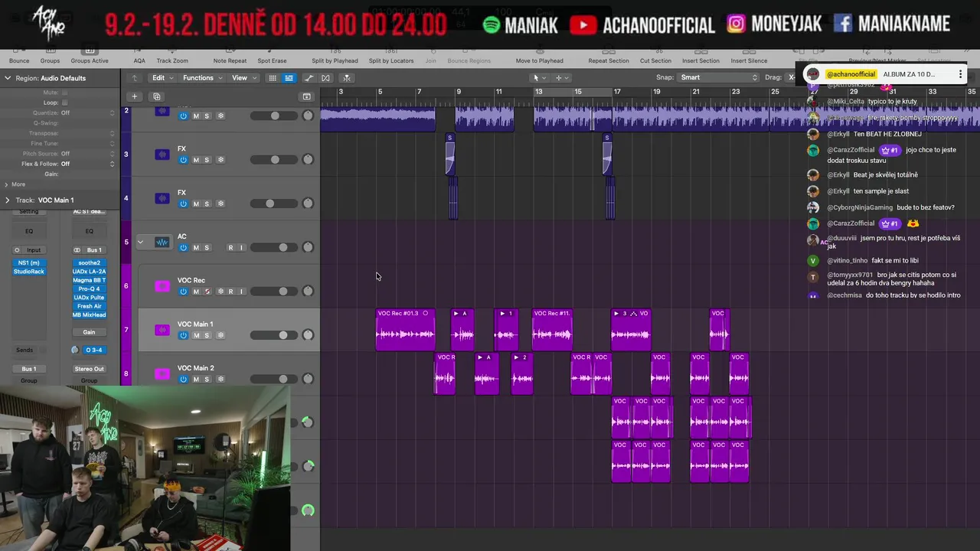Toggle power on the VOC Main 1 track

(x=183, y=335)
